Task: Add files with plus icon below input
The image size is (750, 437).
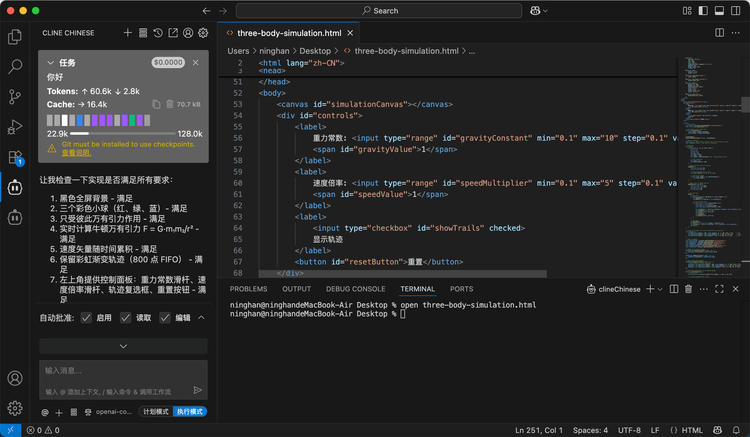Action: [59, 412]
